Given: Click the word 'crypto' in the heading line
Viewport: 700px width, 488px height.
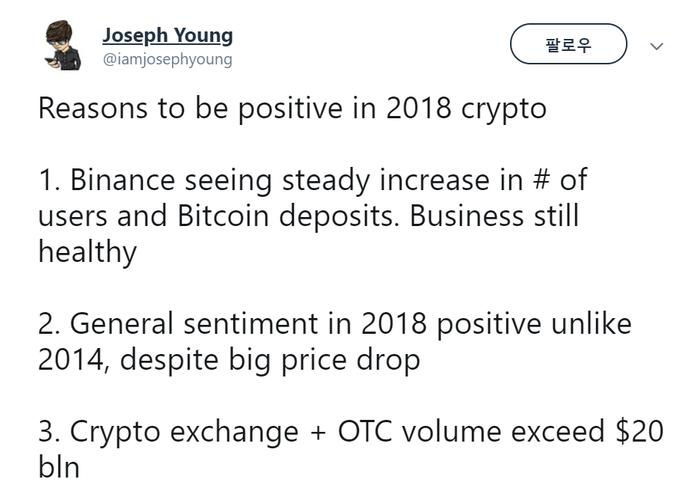Looking at the screenshot, I should click(x=504, y=109).
